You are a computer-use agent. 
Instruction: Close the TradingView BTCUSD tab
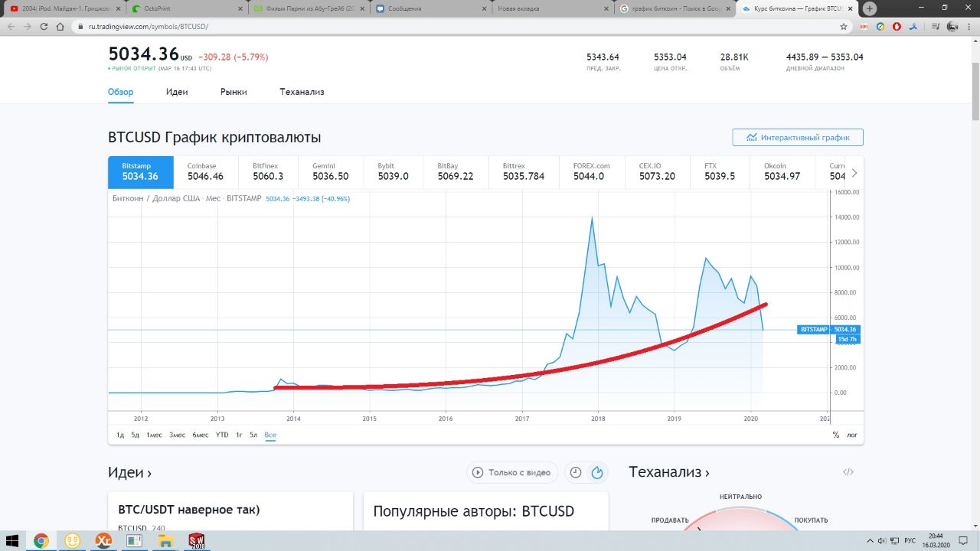coord(849,8)
